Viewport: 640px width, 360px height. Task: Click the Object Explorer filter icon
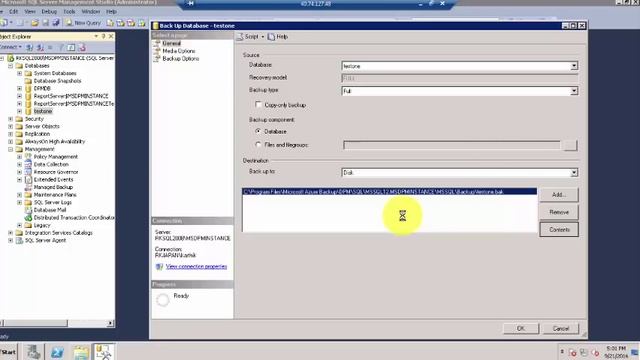[61, 47]
